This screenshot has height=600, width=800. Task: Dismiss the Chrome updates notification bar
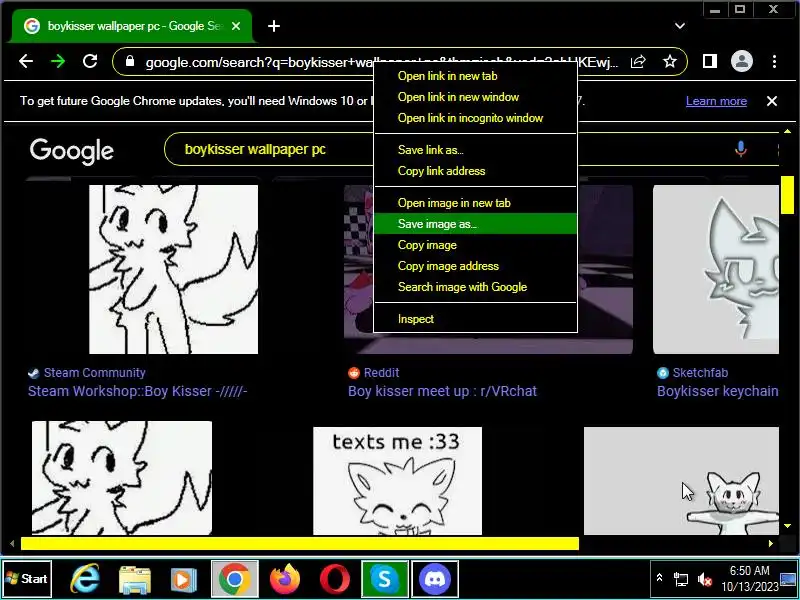coord(772,101)
